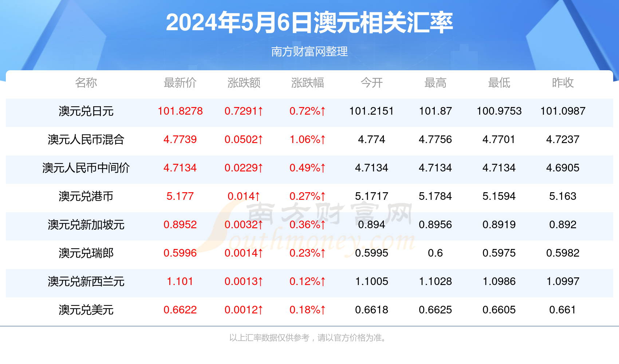Viewport: 619px width, 364px height.
Task: Click the 最低 column header
Action: [499, 83]
